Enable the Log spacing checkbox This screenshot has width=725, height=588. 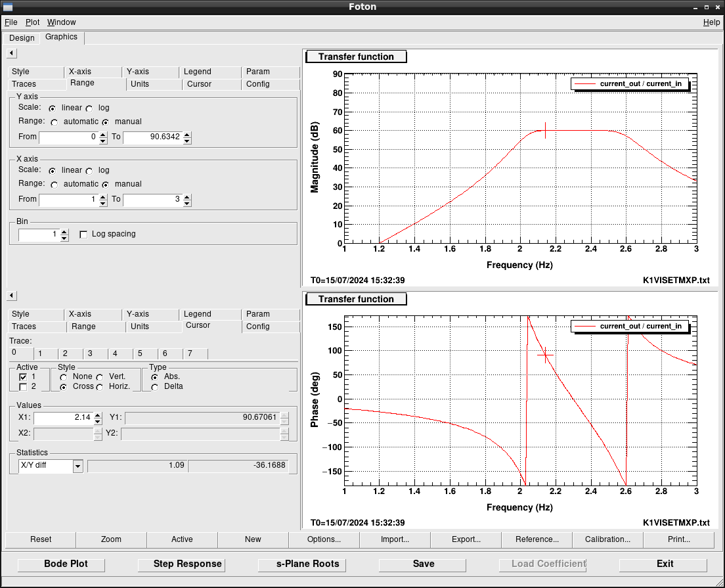pyautogui.click(x=83, y=235)
